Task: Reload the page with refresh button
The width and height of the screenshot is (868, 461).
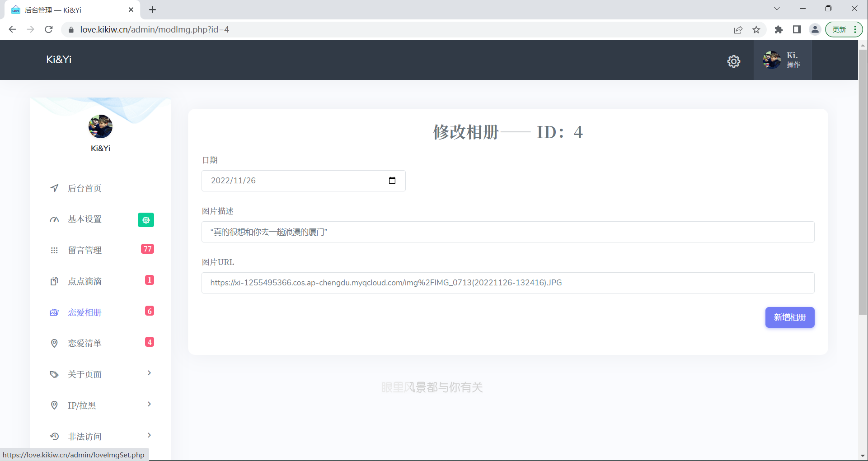Action: pos(49,30)
